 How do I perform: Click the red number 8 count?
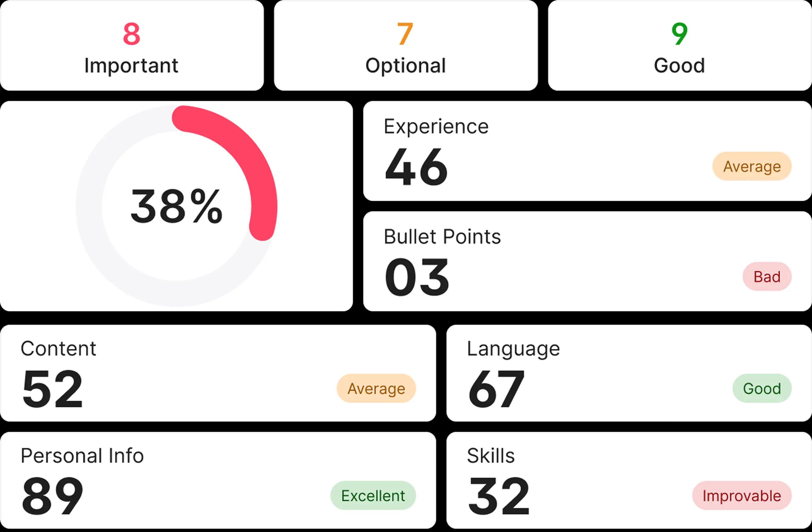[x=132, y=33]
